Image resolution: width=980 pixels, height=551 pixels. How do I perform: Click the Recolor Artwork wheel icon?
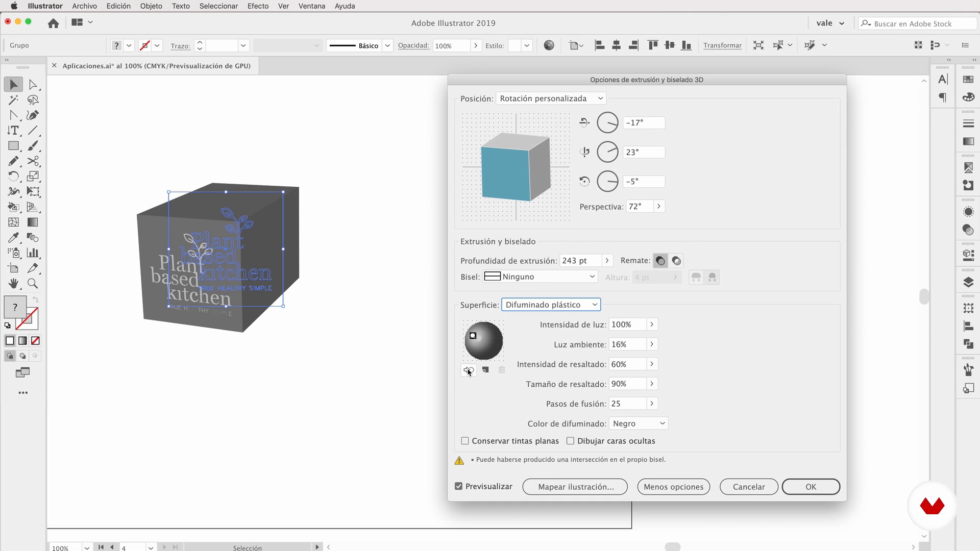[549, 45]
